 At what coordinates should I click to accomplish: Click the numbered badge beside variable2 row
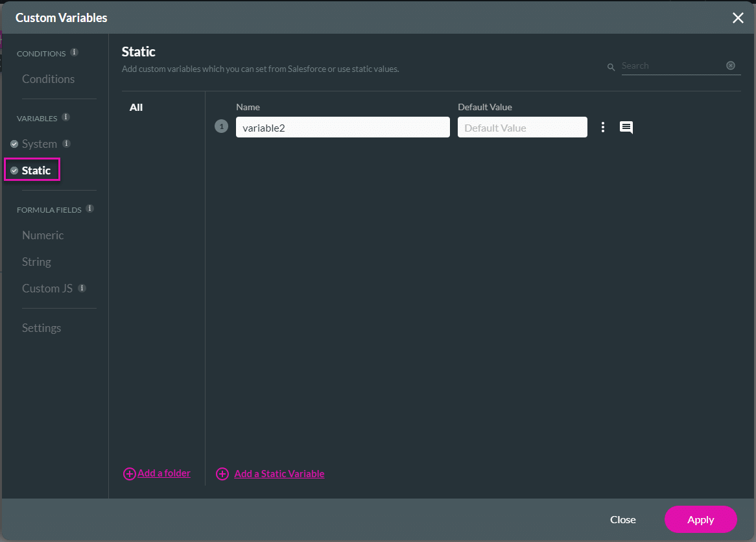(221, 126)
